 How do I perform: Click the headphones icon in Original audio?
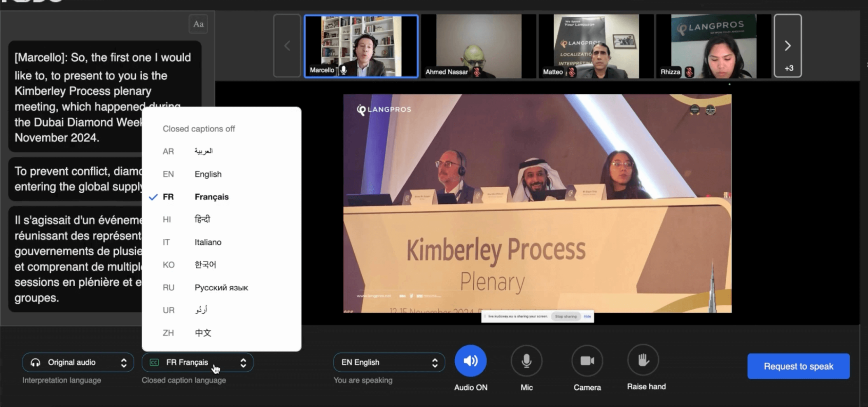[35, 363]
